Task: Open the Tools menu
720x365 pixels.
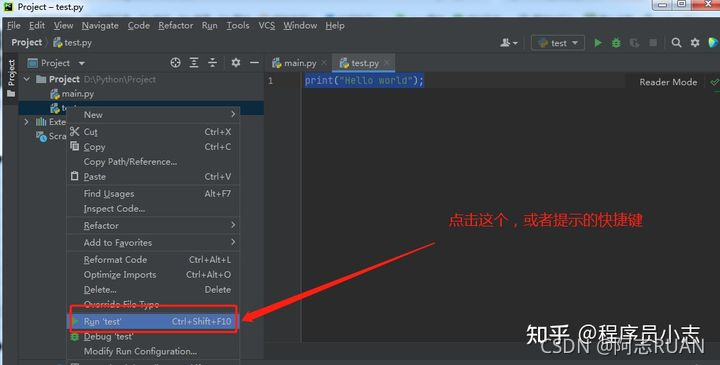Action: [x=238, y=26]
